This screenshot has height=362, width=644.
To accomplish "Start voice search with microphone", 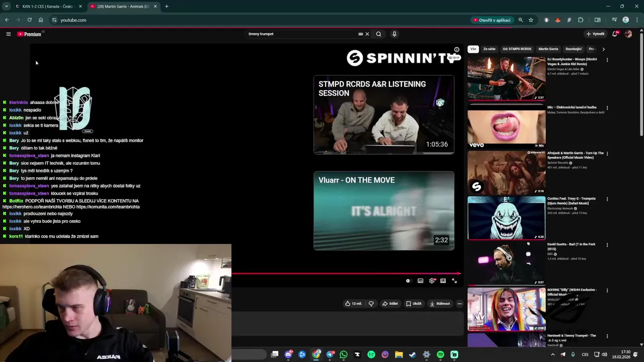I will pyautogui.click(x=394, y=34).
